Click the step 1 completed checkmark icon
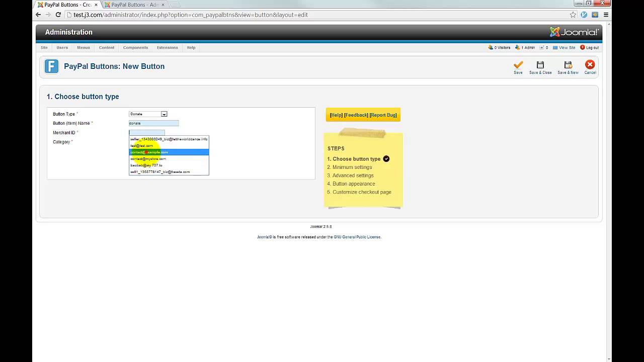 click(386, 159)
